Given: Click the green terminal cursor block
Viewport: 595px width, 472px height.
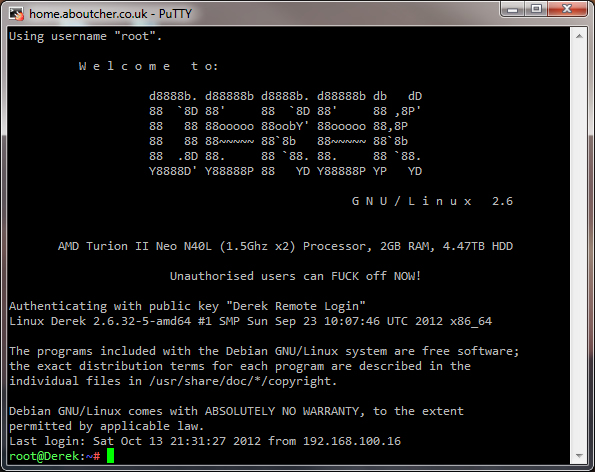Looking at the screenshot, I should coord(110,456).
